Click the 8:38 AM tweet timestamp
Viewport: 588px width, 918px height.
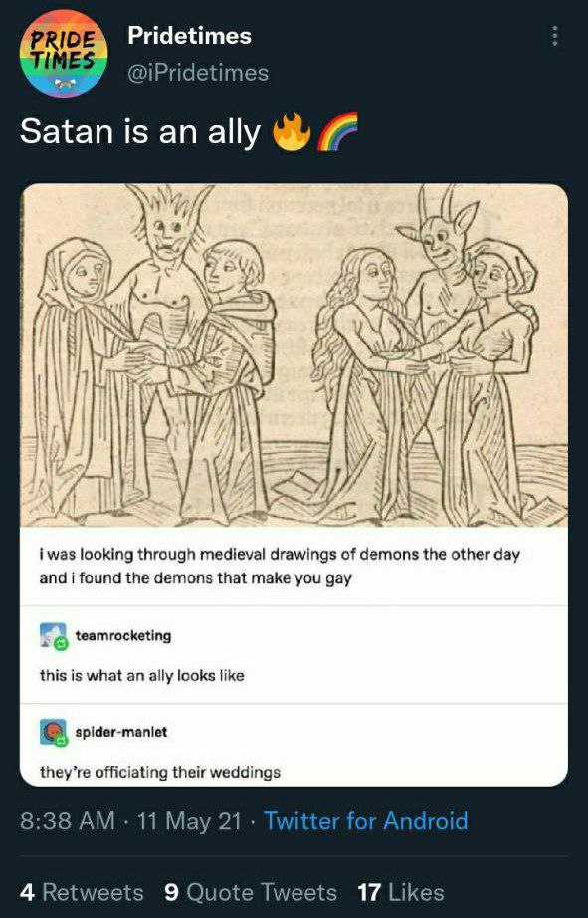68,820
